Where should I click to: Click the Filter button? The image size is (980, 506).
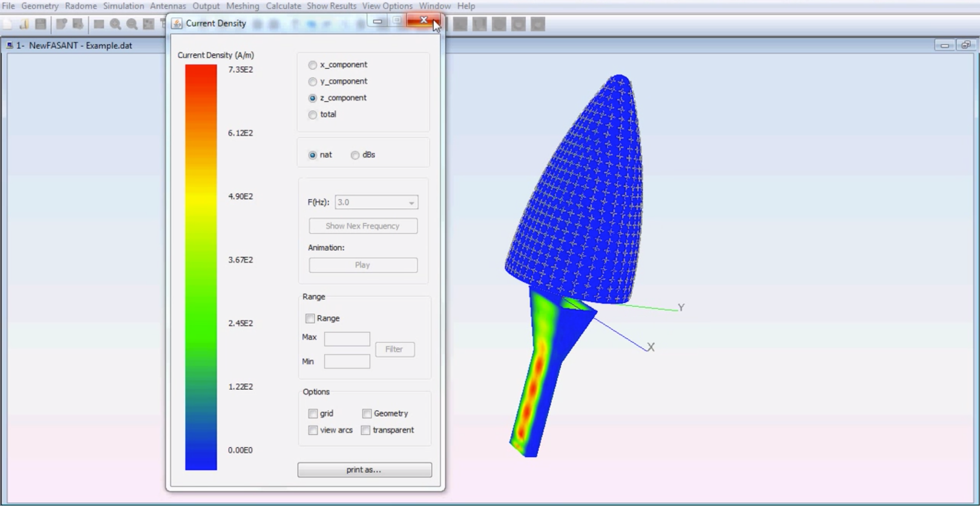pos(395,349)
